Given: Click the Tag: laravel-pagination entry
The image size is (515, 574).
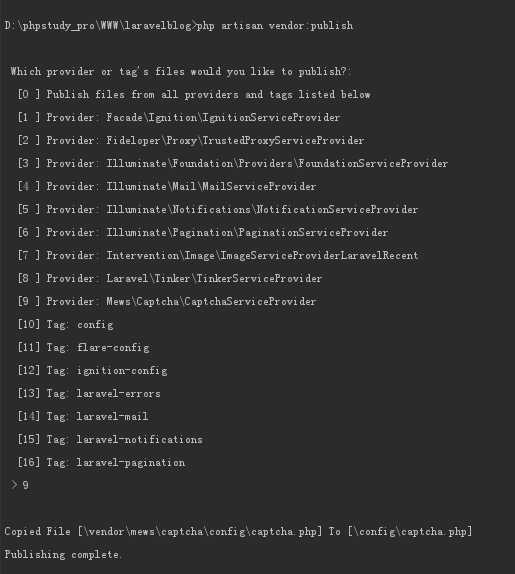Looking at the screenshot, I should click(101, 463).
